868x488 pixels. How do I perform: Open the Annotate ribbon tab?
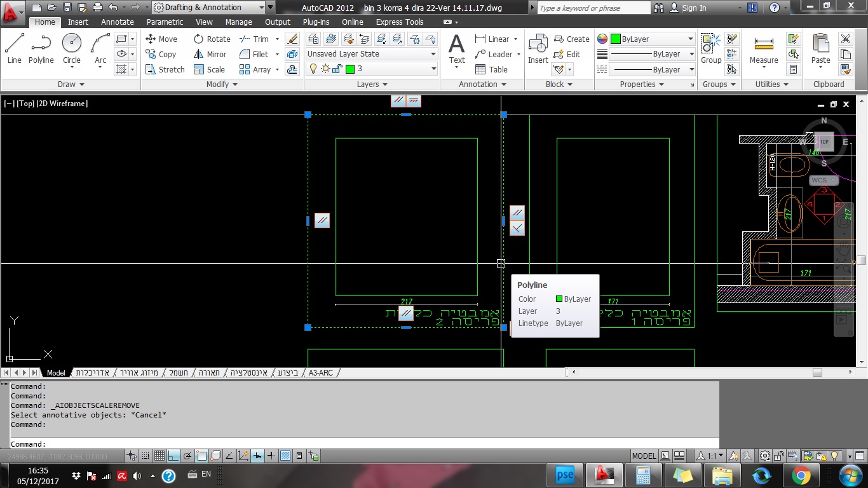tap(118, 22)
